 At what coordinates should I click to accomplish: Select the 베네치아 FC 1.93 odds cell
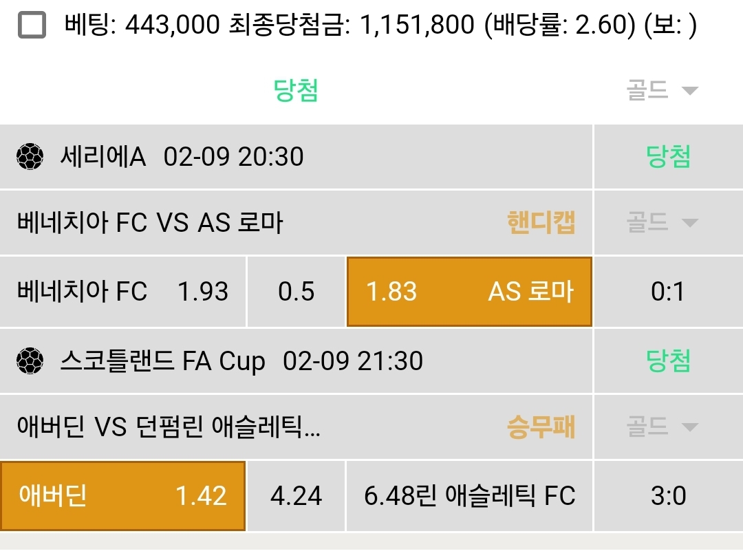tap(122, 292)
